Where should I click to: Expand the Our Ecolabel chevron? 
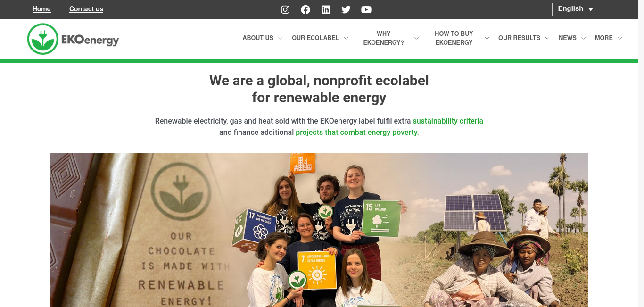pos(346,38)
